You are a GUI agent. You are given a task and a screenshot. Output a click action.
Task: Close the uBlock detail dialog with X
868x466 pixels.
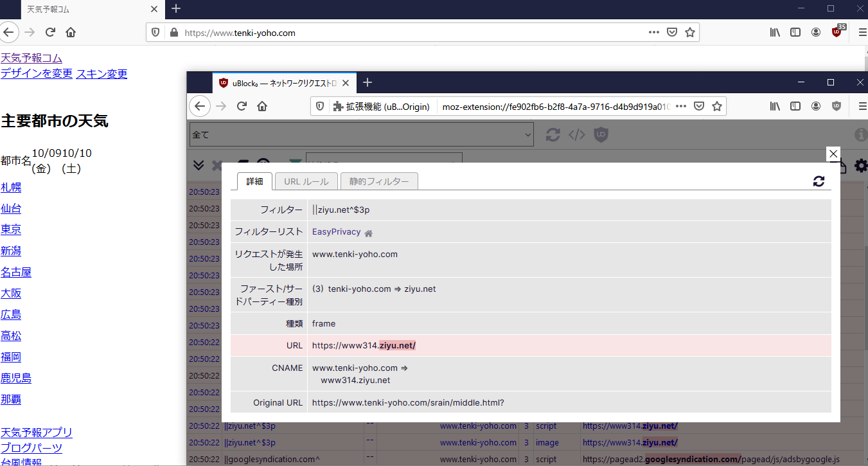coord(833,154)
